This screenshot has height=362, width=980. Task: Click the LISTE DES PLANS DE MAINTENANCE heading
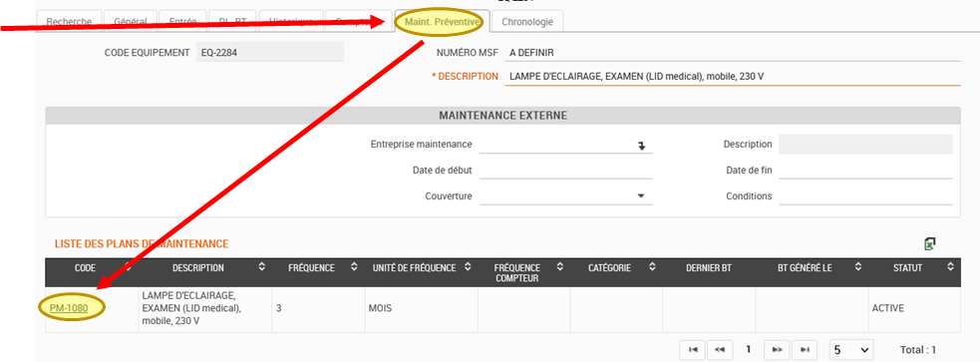[142, 244]
